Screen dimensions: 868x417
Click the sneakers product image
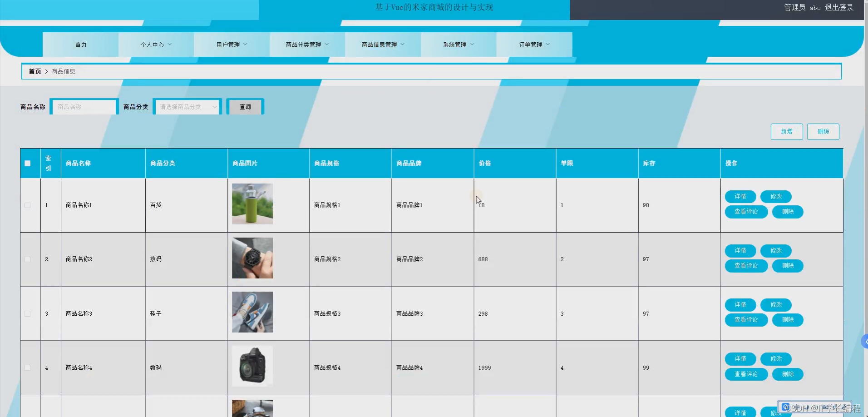(x=252, y=312)
